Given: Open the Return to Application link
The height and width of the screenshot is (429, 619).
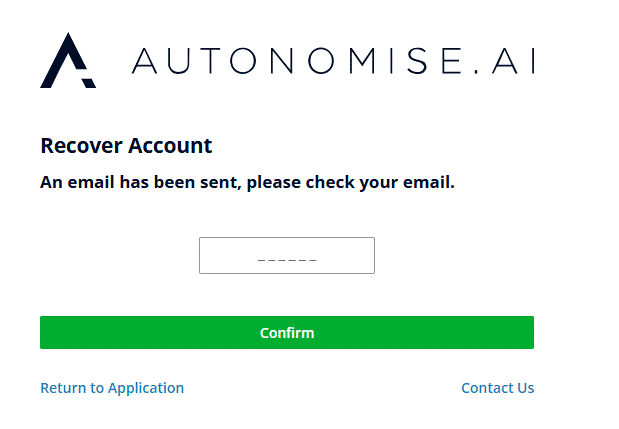Looking at the screenshot, I should [112, 388].
